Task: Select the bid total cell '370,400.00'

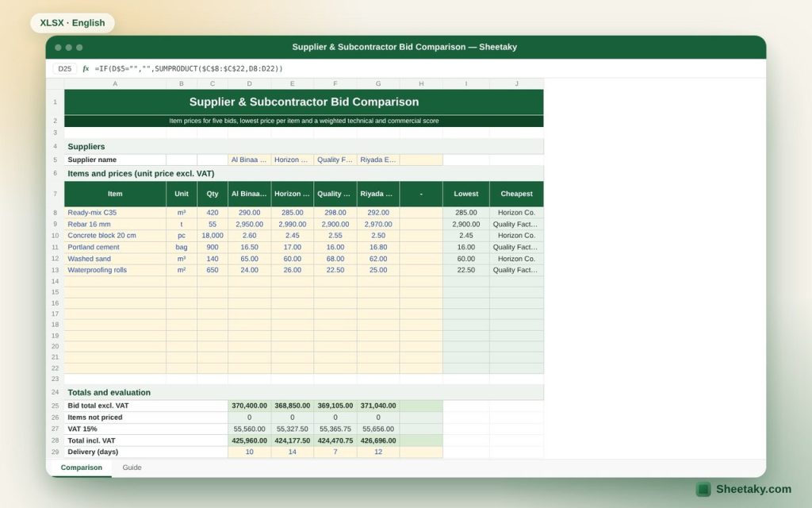Action: pyautogui.click(x=249, y=406)
